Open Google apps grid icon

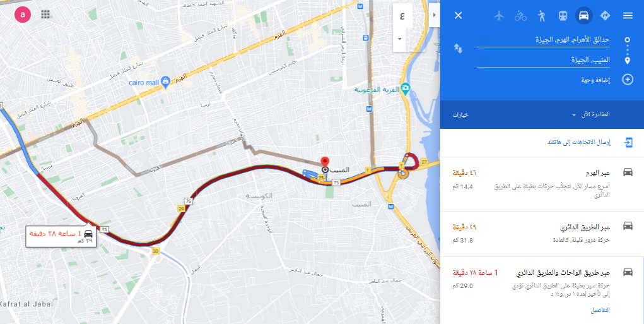pyautogui.click(x=45, y=15)
